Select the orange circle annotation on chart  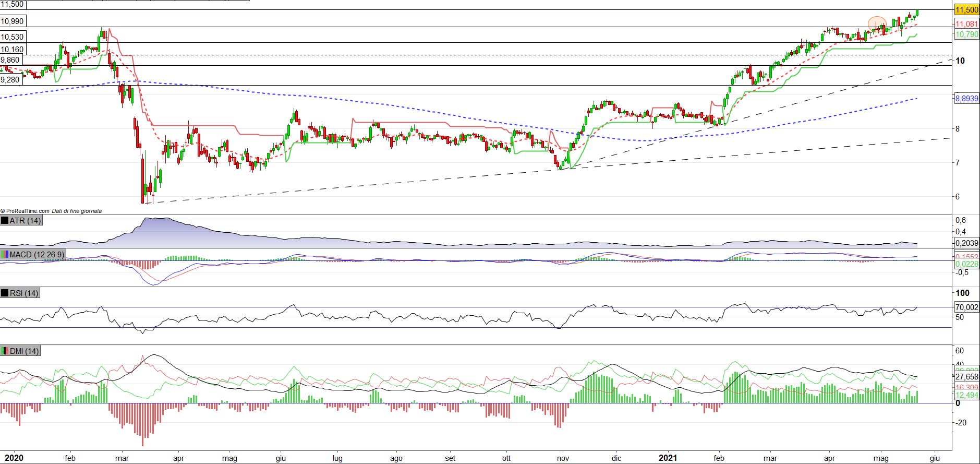point(877,24)
